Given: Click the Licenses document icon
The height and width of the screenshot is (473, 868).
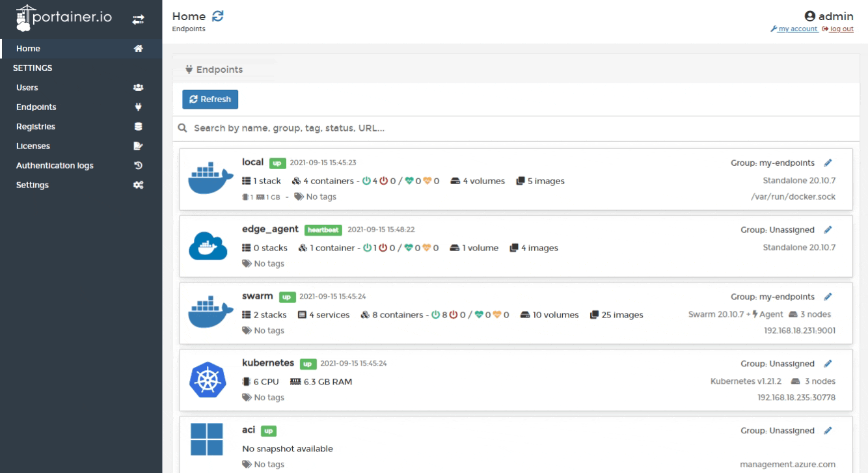Looking at the screenshot, I should (138, 146).
